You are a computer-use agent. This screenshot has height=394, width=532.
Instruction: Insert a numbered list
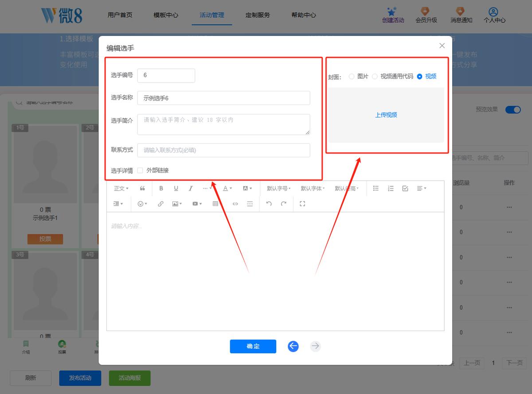click(391, 188)
